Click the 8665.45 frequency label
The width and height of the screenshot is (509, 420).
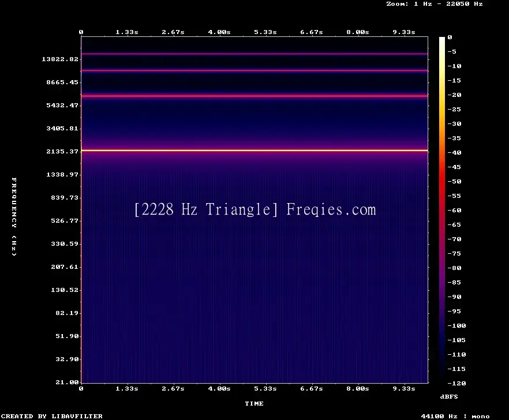(62, 82)
